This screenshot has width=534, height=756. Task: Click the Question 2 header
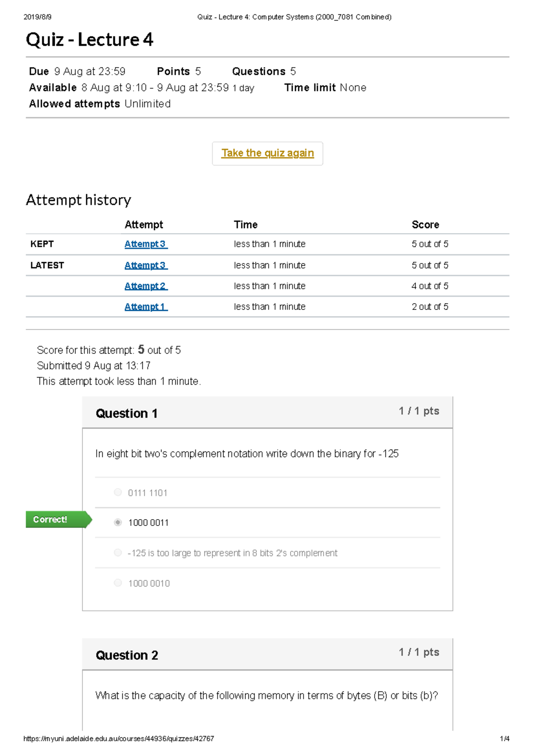coord(267,654)
